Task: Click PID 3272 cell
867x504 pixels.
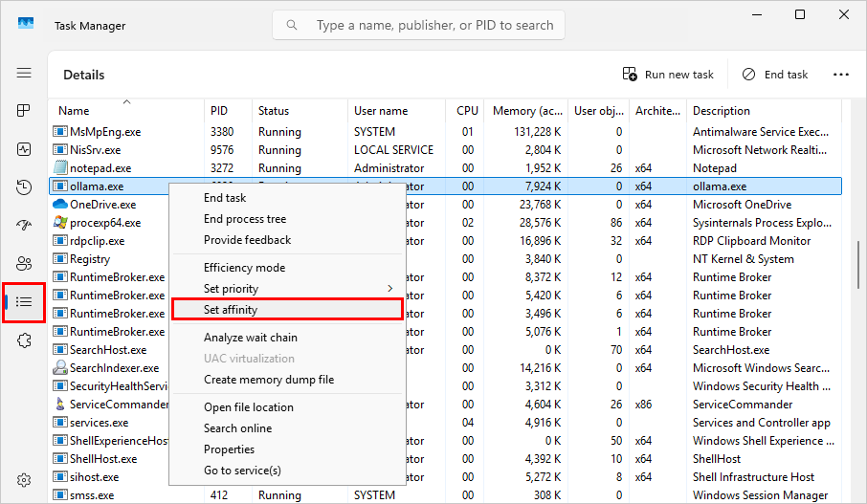Action: tap(222, 168)
